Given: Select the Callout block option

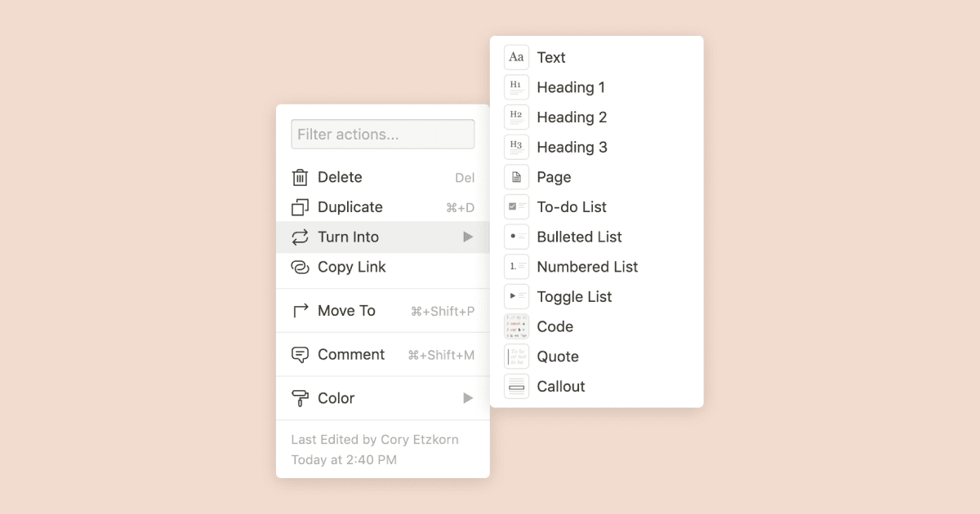Looking at the screenshot, I should tap(561, 386).
